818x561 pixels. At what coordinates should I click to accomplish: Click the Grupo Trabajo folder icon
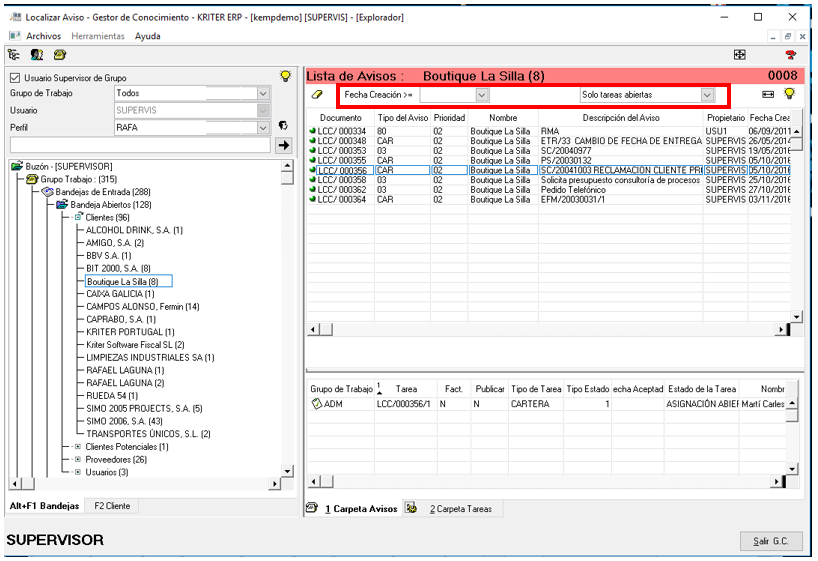click(x=32, y=179)
